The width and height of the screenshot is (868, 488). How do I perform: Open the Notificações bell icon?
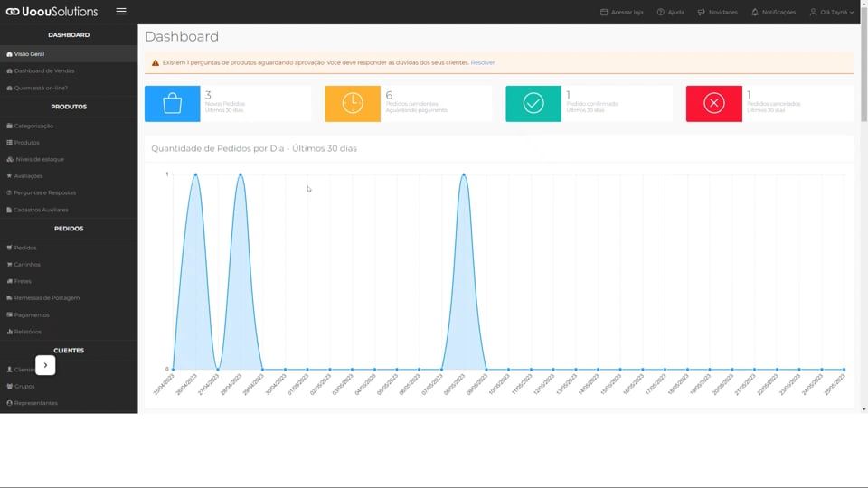tap(755, 12)
